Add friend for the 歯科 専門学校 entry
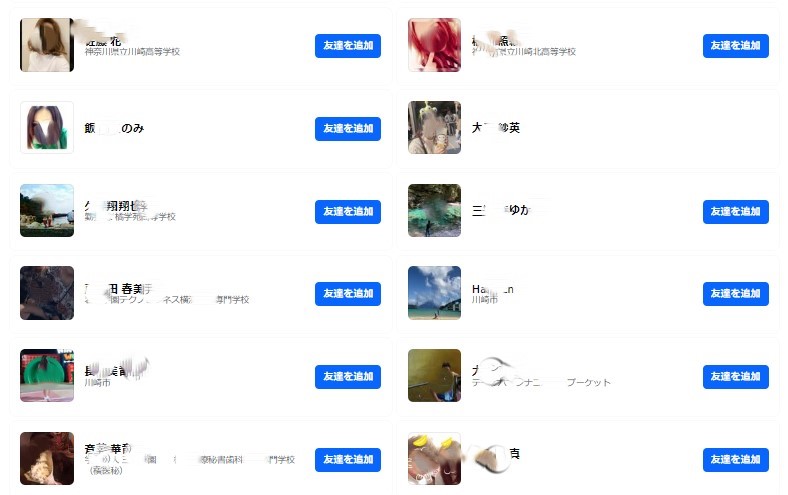The height and width of the screenshot is (495, 788). tap(348, 460)
